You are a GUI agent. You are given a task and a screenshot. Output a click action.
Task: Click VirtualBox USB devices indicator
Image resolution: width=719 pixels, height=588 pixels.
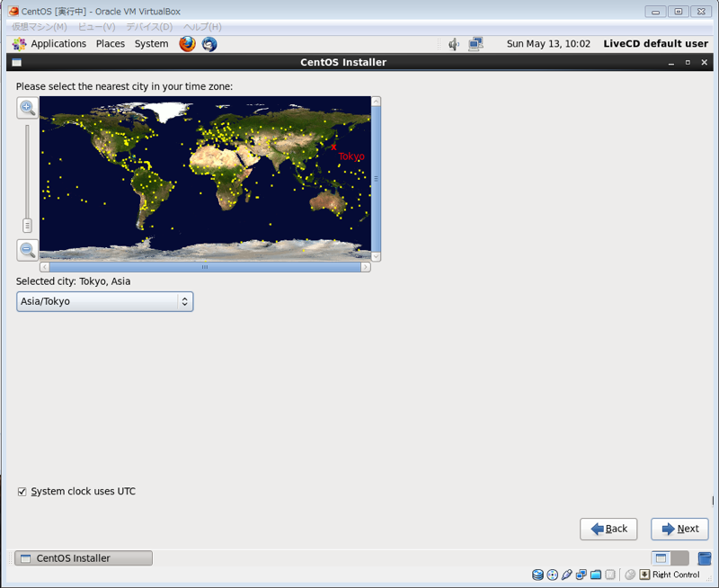(567, 575)
